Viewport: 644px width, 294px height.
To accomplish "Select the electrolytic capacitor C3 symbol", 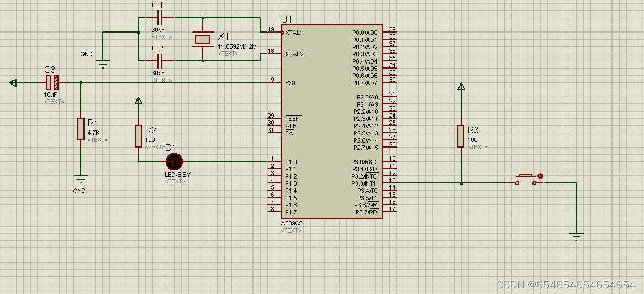I will tap(52, 82).
